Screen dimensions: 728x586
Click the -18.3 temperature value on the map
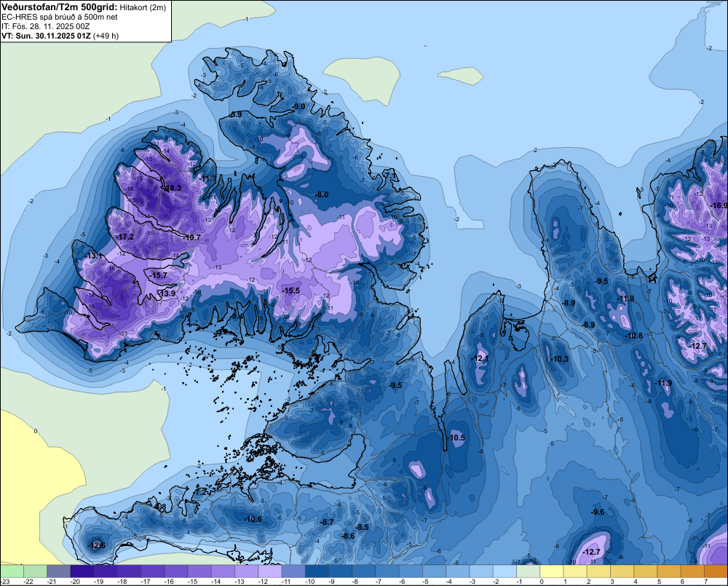[173, 188]
